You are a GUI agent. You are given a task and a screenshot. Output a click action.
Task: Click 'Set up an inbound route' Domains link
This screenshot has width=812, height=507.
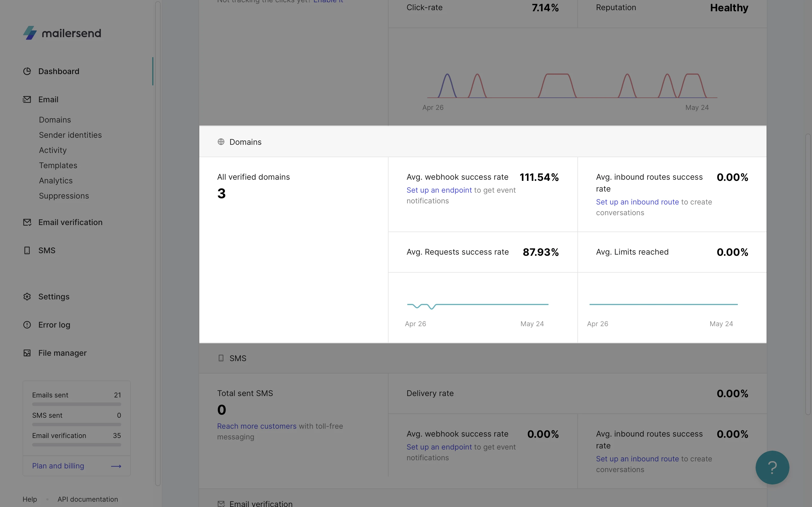[x=637, y=202]
